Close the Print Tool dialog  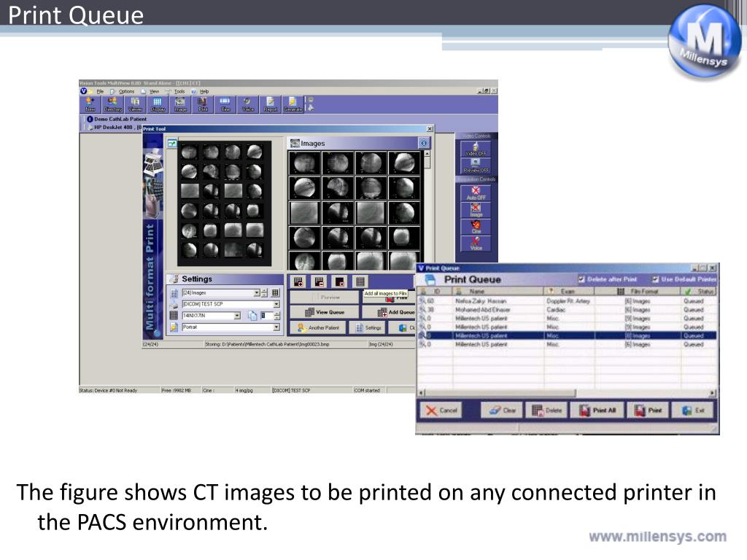(430, 128)
